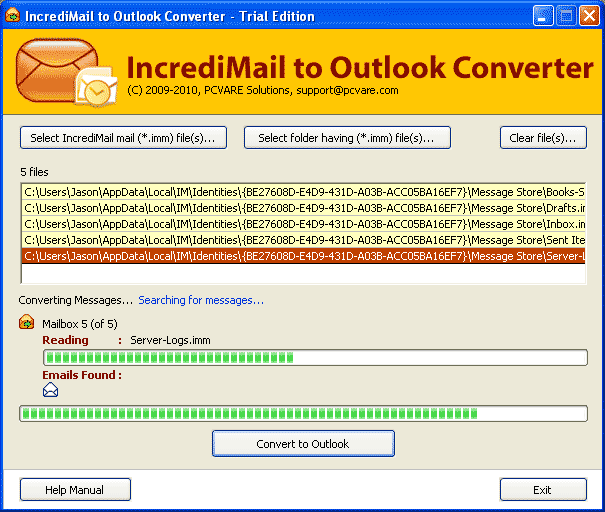Click the Reading label
This screenshot has height=512, width=605.
coord(65,340)
